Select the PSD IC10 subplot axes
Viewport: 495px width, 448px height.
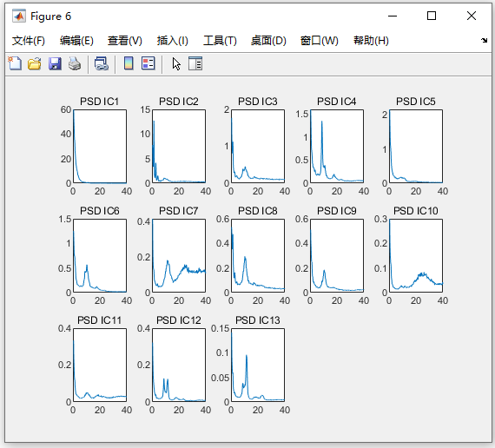coord(416,256)
